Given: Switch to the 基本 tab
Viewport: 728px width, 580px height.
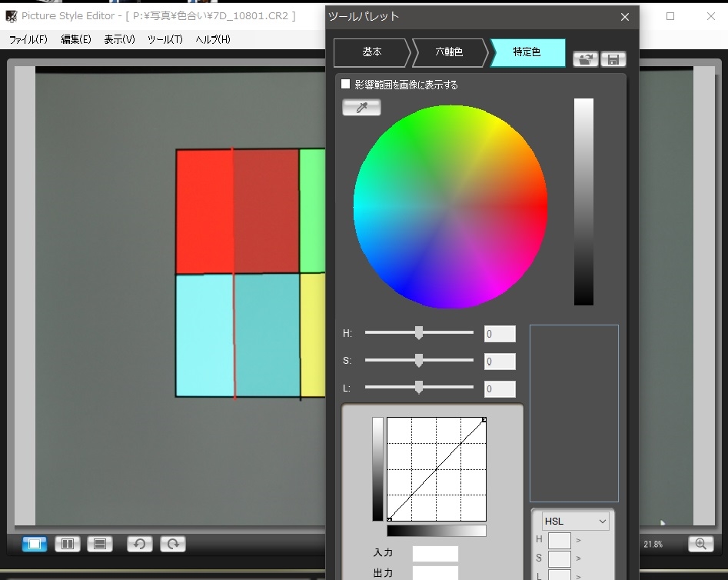Looking at the screenshot, I should point(371,52).
